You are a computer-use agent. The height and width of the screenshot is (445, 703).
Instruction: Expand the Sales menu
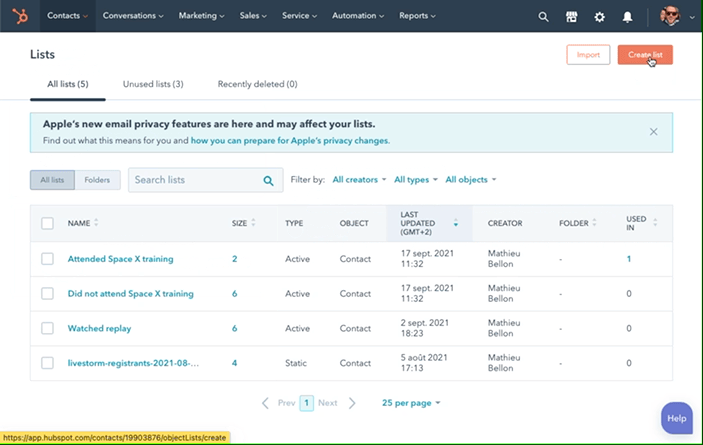[253, 16]
